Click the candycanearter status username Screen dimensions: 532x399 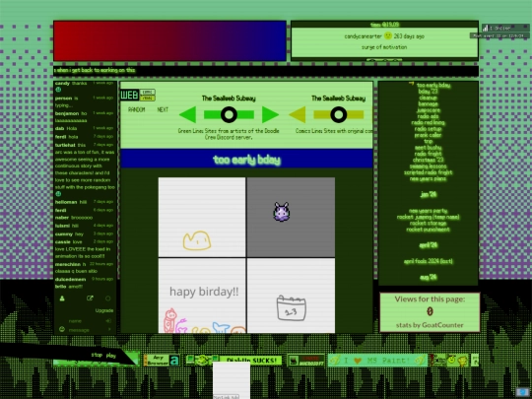pyautogui.click(x=363, y=36)
